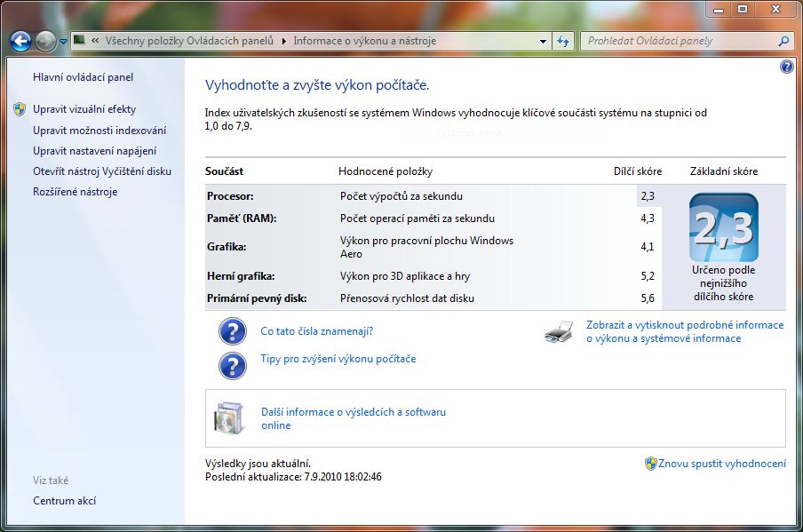This screenshot has height=532, width=803.
Task: Open Hlavní ovládací panel link
Action: coord(83,77)
